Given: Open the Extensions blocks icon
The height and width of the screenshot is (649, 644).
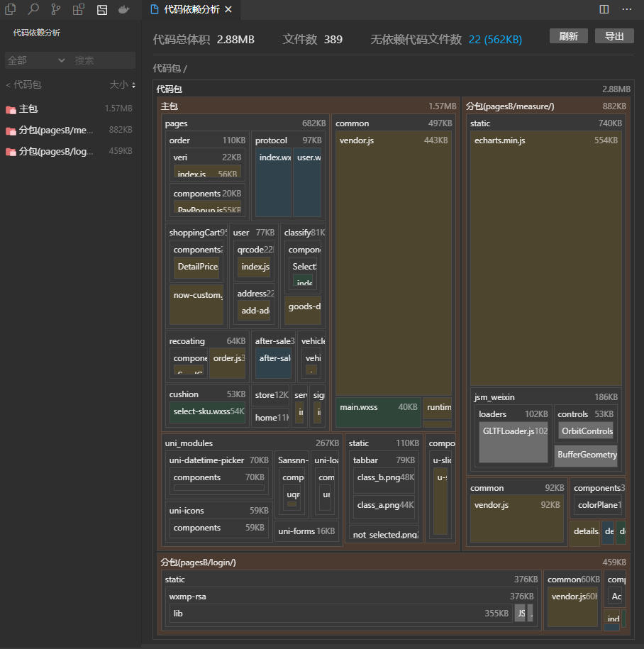Looking at the screenshot, I should click(78, 9).
